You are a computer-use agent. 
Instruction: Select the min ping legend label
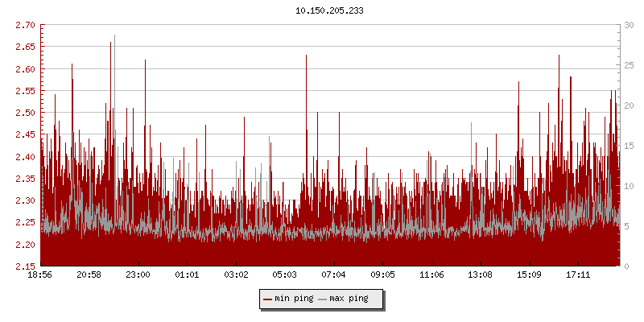294,299
